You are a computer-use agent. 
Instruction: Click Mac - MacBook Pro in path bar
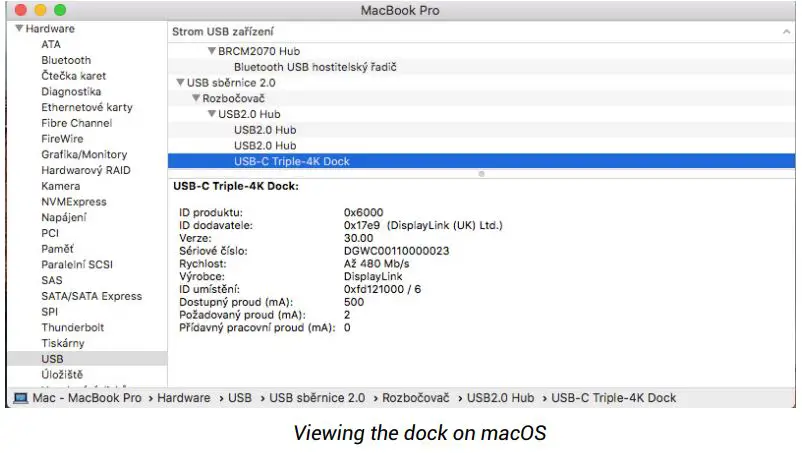click(x=87, y=398)
